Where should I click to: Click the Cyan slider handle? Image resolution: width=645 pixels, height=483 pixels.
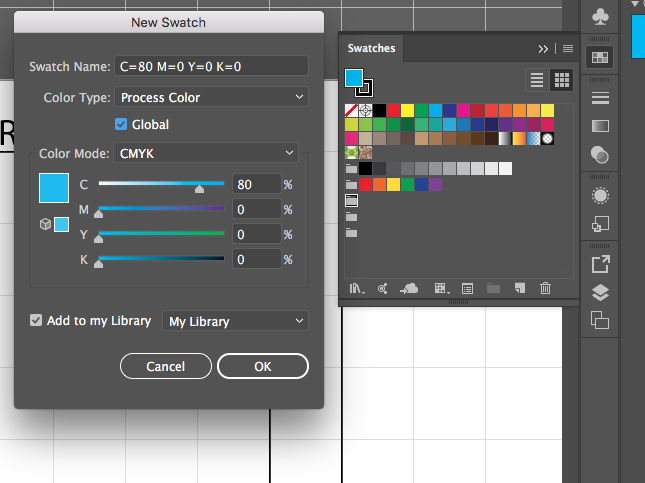point(199,188)
